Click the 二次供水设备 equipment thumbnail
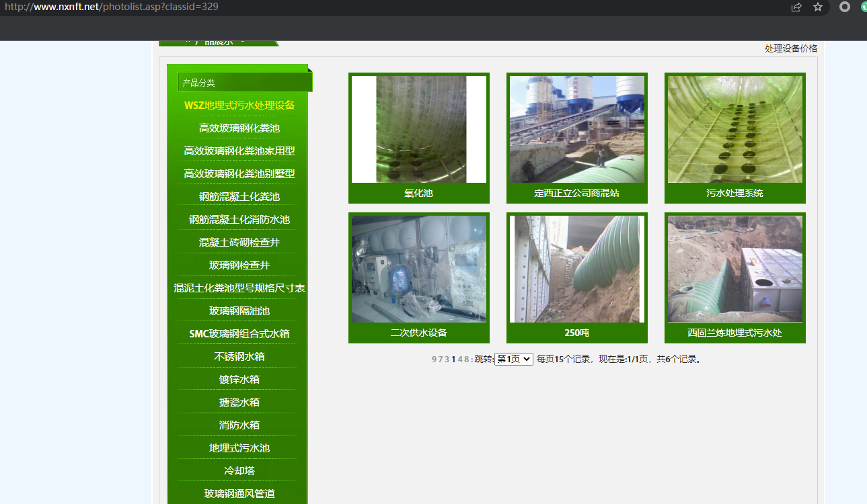The height and width of the screenshot is (504, 867). click(418, 269)
